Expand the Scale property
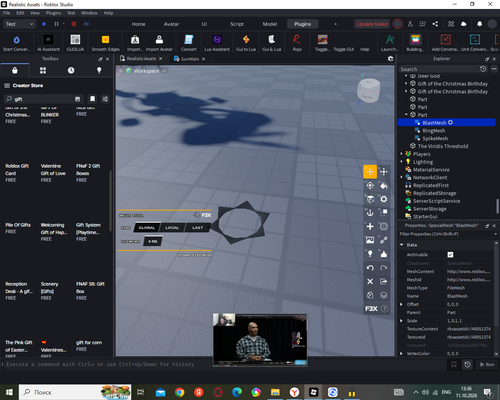Screen dimensions: 500x400 click(x=401, y=321)
